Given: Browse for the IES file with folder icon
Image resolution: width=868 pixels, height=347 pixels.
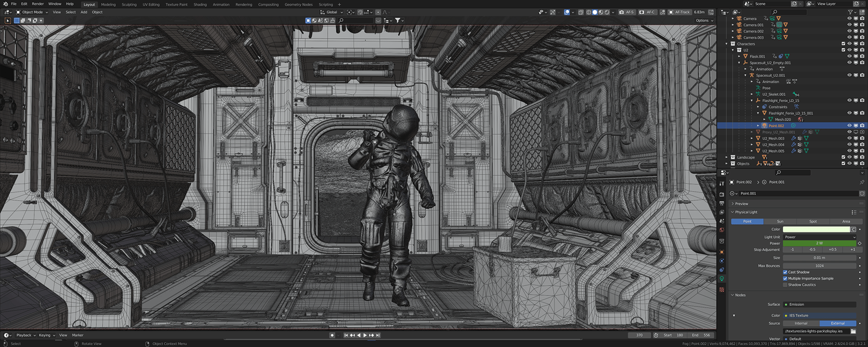Looking at the screenshot, I should pos(853,331).
